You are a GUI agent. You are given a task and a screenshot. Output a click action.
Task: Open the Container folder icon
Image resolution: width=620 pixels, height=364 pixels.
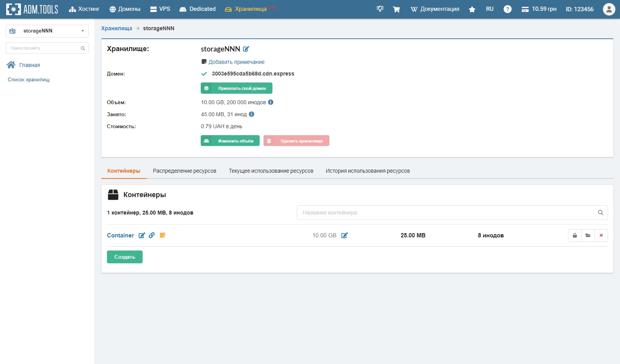click(x=588, y=235)
